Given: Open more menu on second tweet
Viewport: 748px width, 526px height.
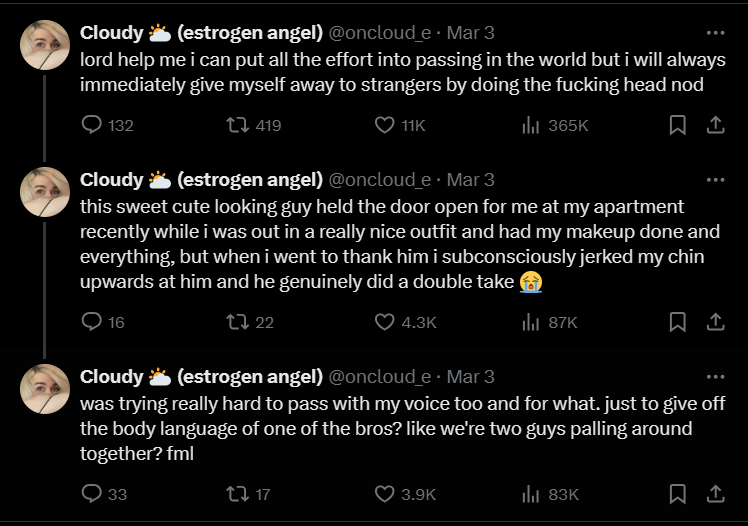Looking at the screenshot, I should (x=715, y=180).
